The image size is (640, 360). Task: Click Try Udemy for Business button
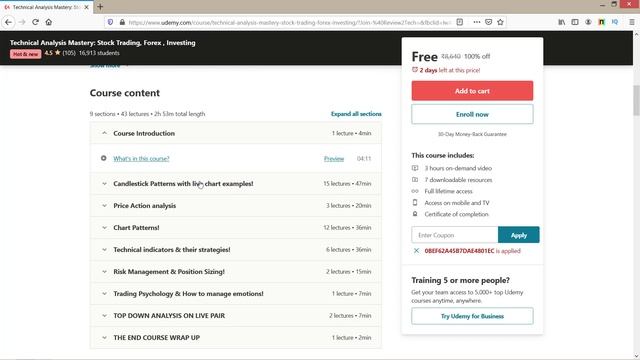[x=472, y=316]
